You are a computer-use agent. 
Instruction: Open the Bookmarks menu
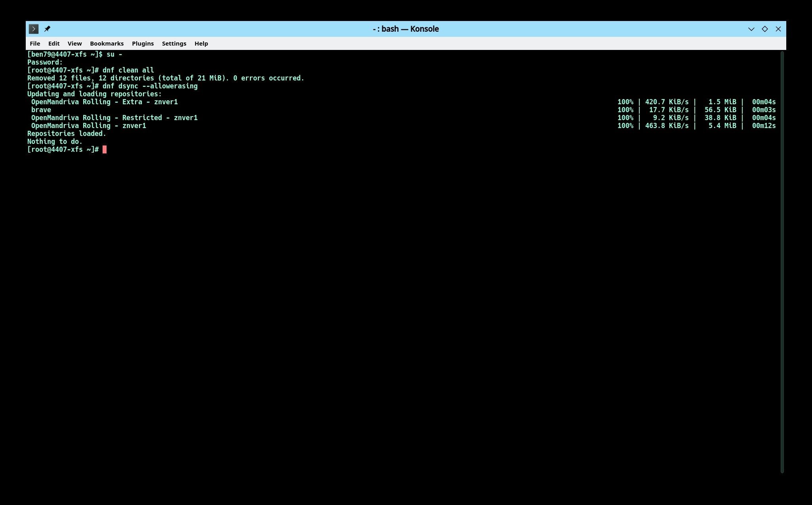107,44
